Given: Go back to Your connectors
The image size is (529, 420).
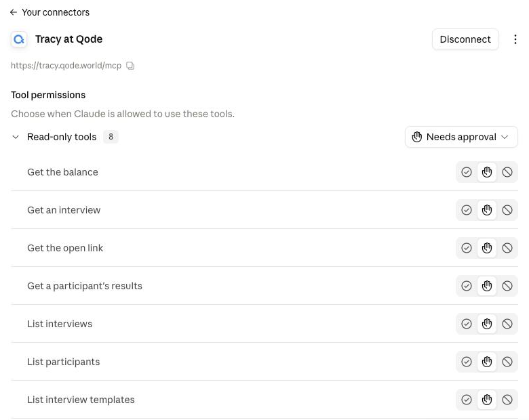Looking at the screenshot, I should tap(50, 12).
